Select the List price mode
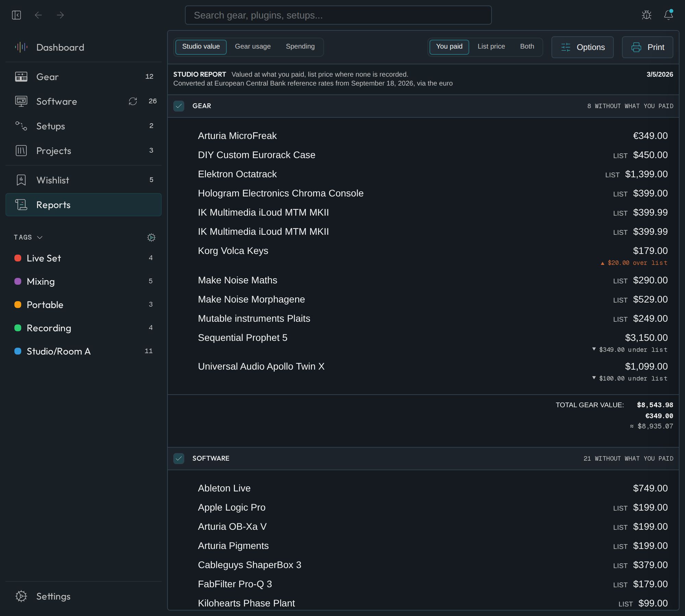The width and height of the screenshot is (685, 616). [x=491, y=47]
